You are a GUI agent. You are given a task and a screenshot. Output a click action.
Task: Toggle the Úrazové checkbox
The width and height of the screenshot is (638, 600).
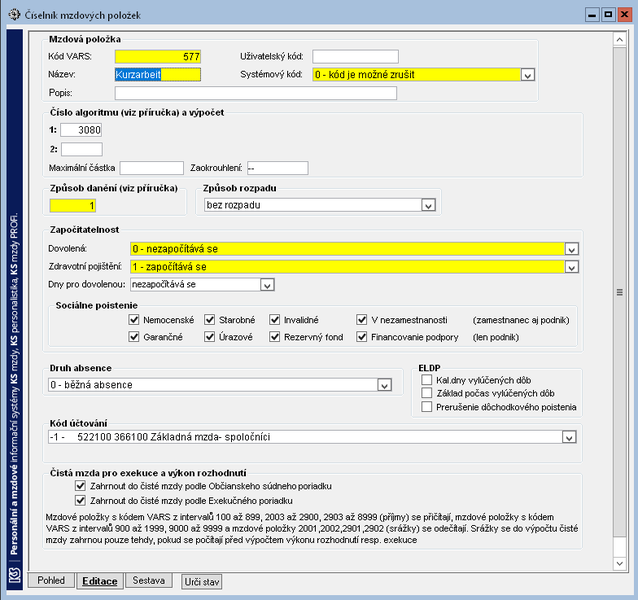point(210,337)
